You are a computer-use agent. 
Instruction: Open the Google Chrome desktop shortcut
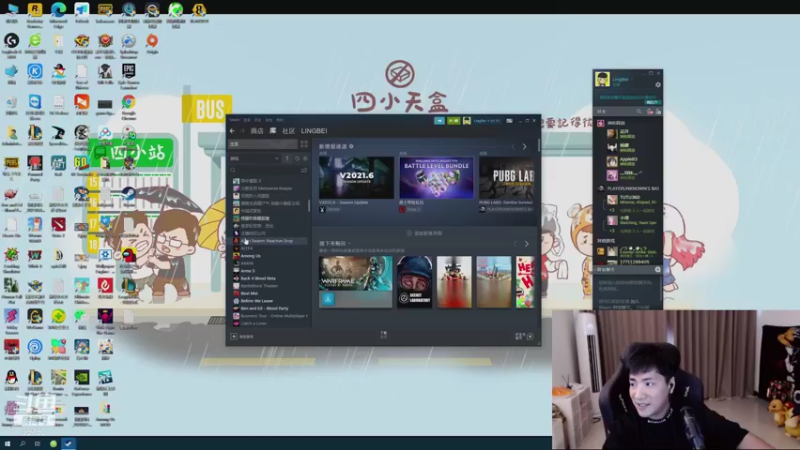129,106
